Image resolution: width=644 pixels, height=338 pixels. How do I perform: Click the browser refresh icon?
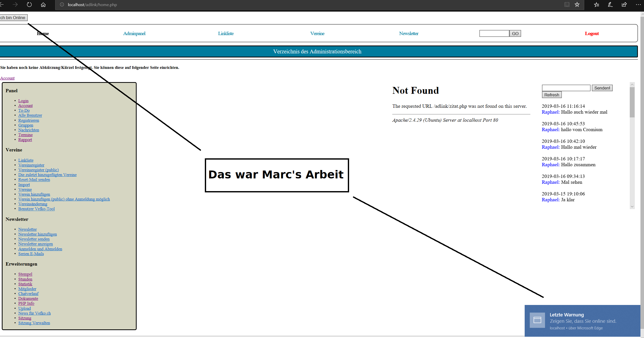pyautogui.click(x=29, y=5)
